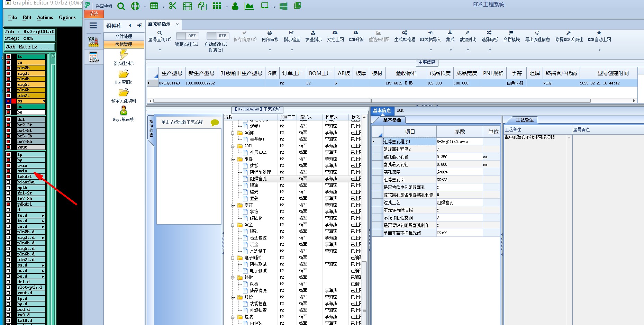Toggle visibility box of layer rout

coord(8,147)
